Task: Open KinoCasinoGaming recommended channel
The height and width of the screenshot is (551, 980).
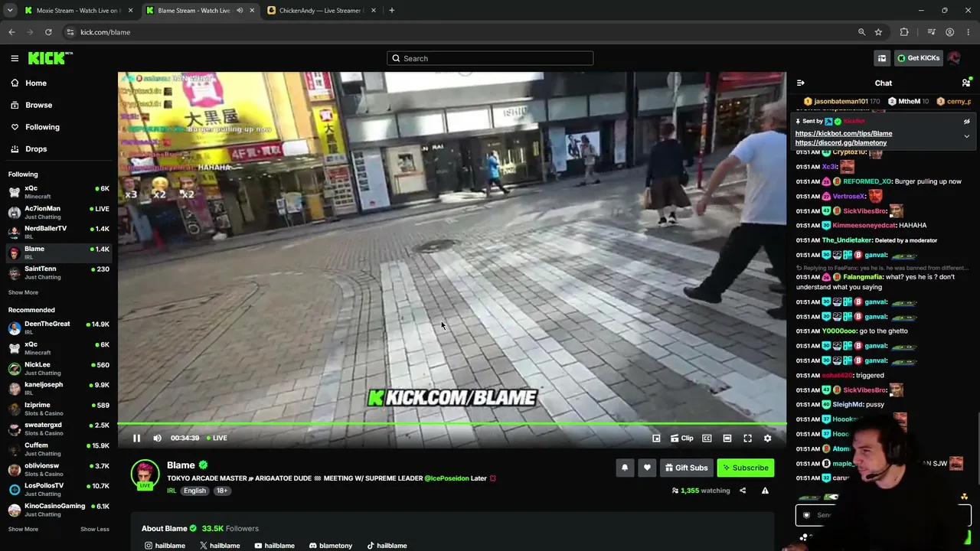Action: (x=59, y=509)
